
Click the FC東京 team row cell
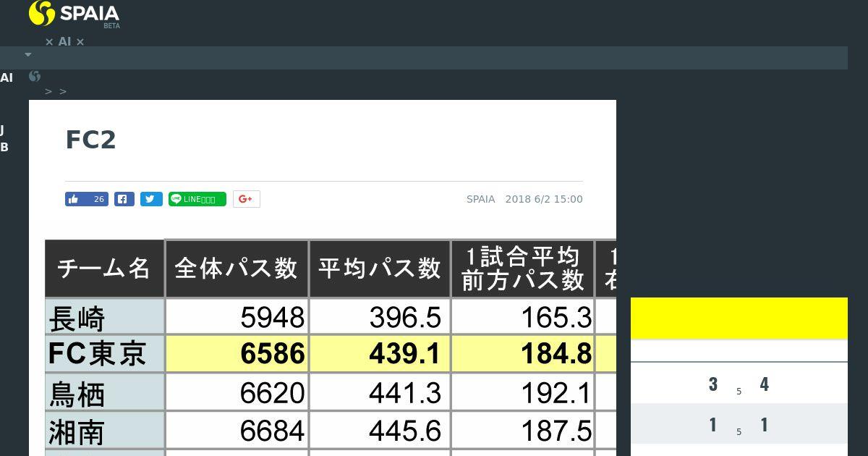[x=104, y=354]
